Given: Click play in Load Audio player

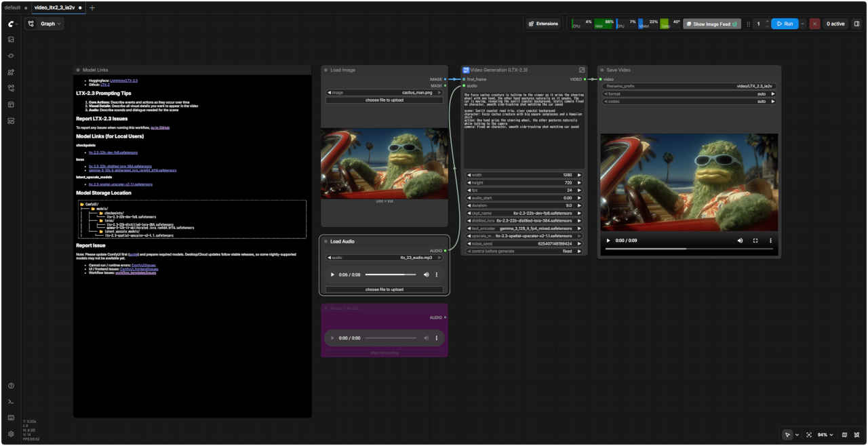Looking at the screenshot, I should [x=332, y=275].
